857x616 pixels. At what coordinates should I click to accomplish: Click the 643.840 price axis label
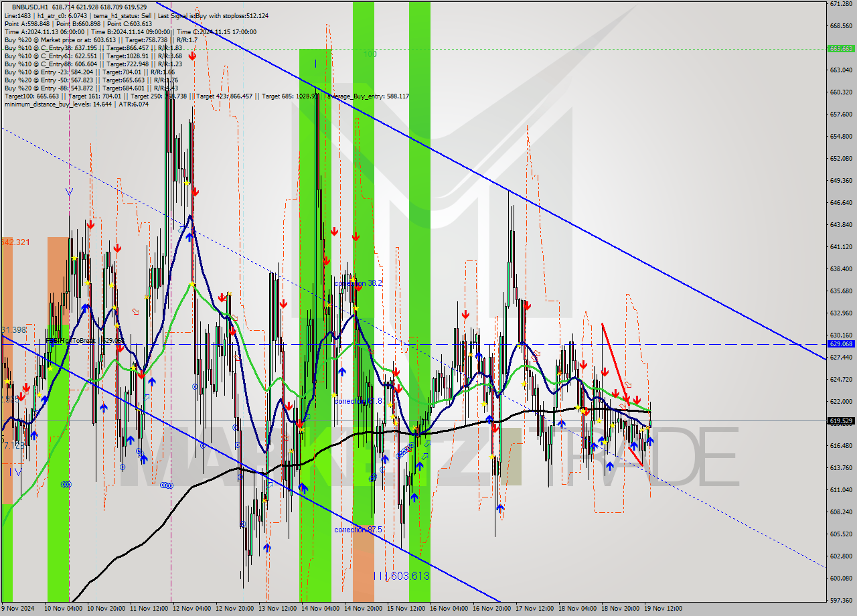tap(840, 225)
